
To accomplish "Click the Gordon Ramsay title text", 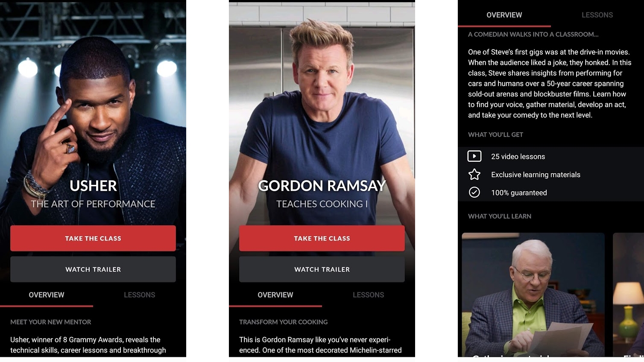I will [x=322, y=186].
